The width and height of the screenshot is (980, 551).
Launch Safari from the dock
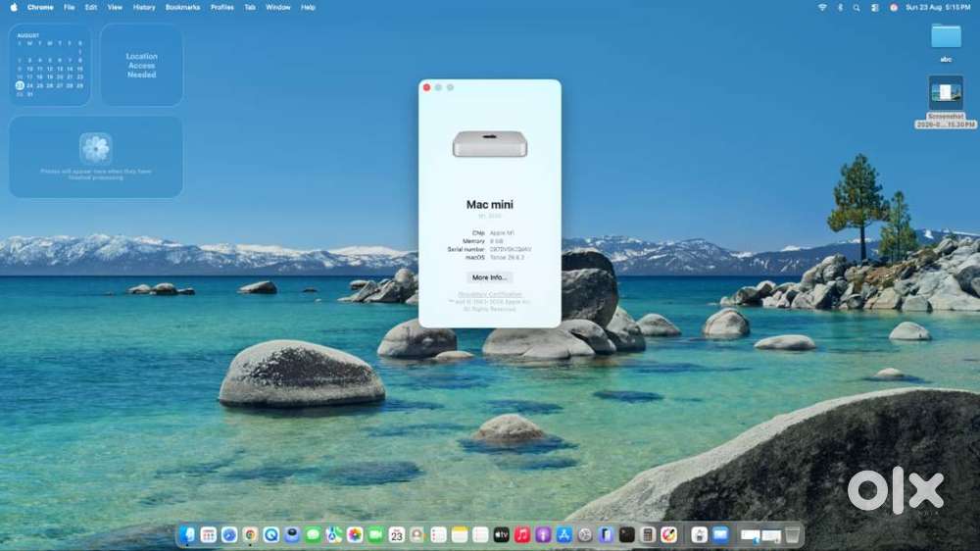229,534
